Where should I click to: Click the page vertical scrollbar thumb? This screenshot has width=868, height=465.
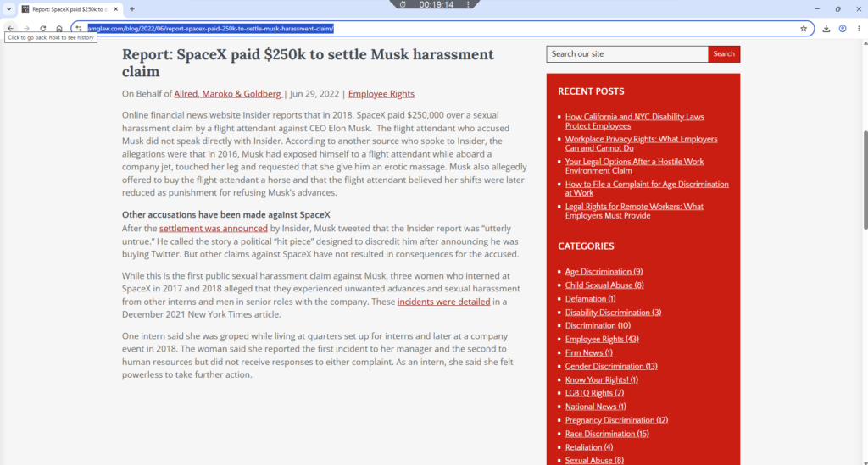pos(865,180)
